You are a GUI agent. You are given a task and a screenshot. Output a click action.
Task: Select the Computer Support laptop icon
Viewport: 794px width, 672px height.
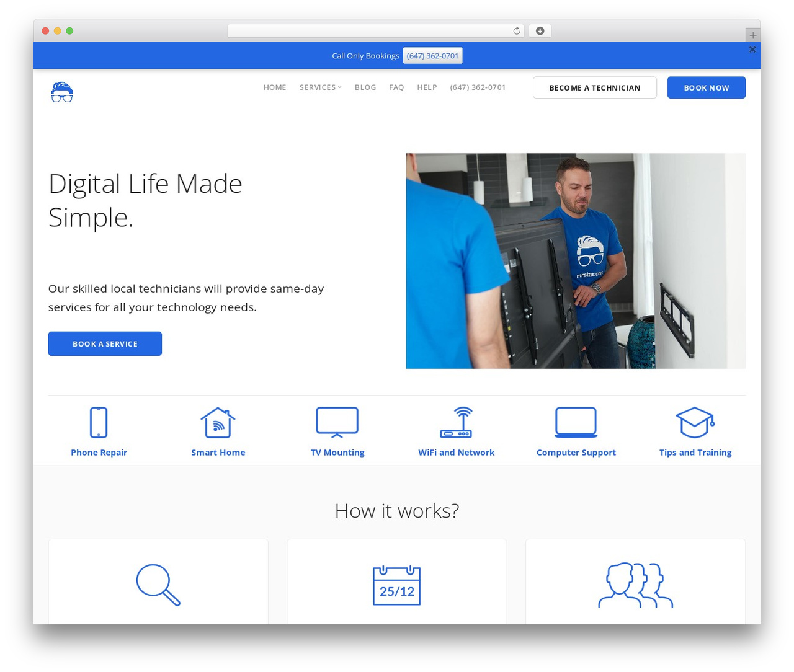(x=576, y=422)
